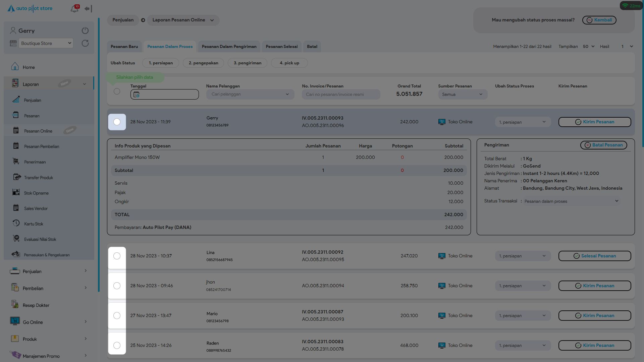This screenshot has height=362, width=644.
Task: Open the Kartu Stok sidebar item
Action: [x=34, y=224]
